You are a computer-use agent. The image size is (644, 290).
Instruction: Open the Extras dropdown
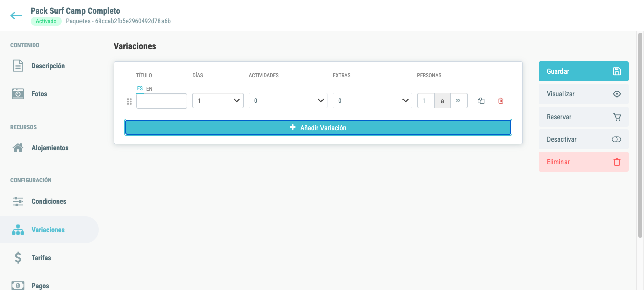click(x=372, y=101)
